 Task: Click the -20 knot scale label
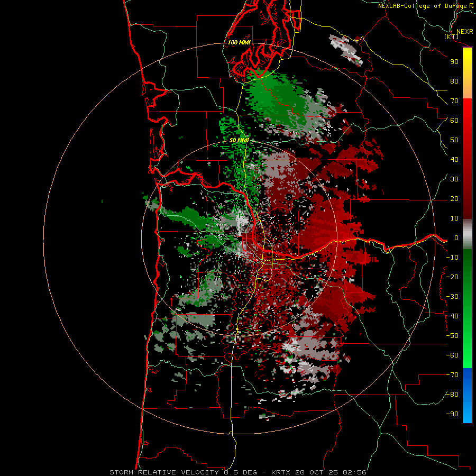click(452, 277)
